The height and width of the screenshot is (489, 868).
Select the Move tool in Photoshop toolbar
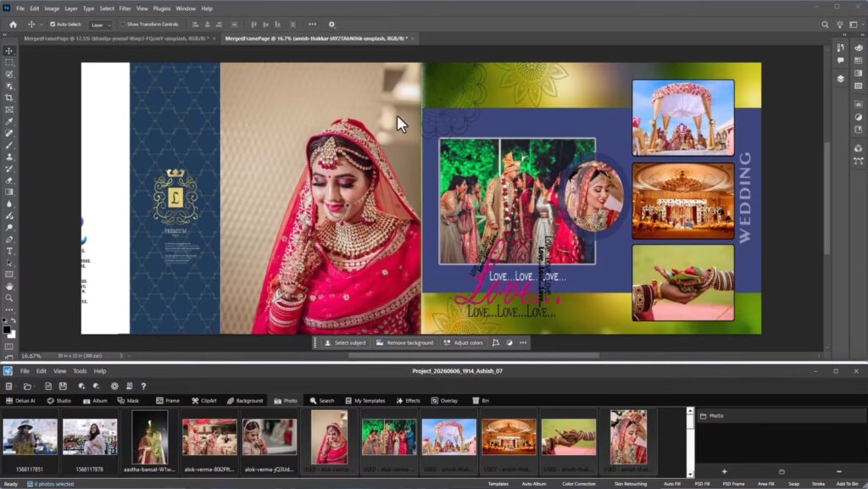[9, 51]
